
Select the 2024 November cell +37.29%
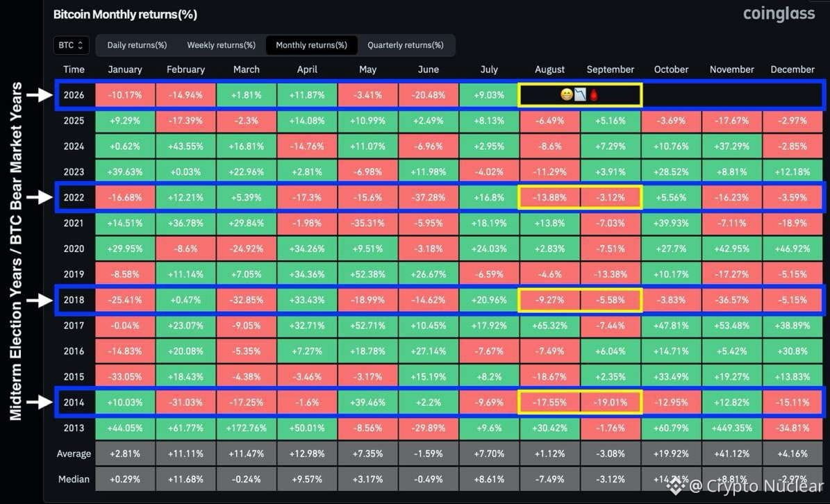click(731, 146)
